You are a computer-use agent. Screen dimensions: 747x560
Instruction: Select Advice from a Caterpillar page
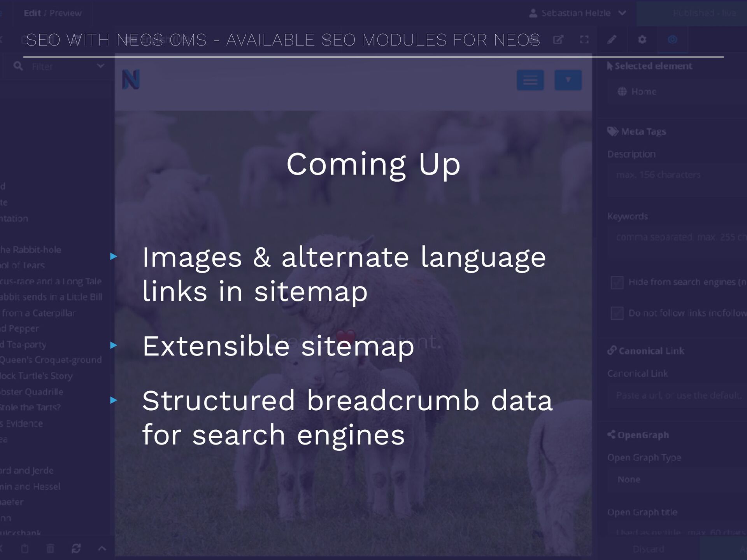[38, 313]
